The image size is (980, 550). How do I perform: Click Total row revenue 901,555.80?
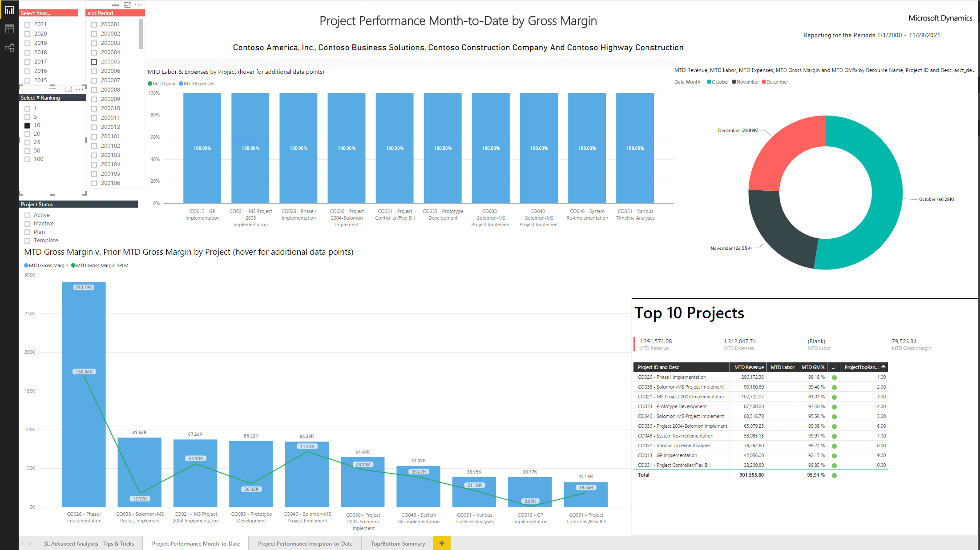tap(752, 475)
